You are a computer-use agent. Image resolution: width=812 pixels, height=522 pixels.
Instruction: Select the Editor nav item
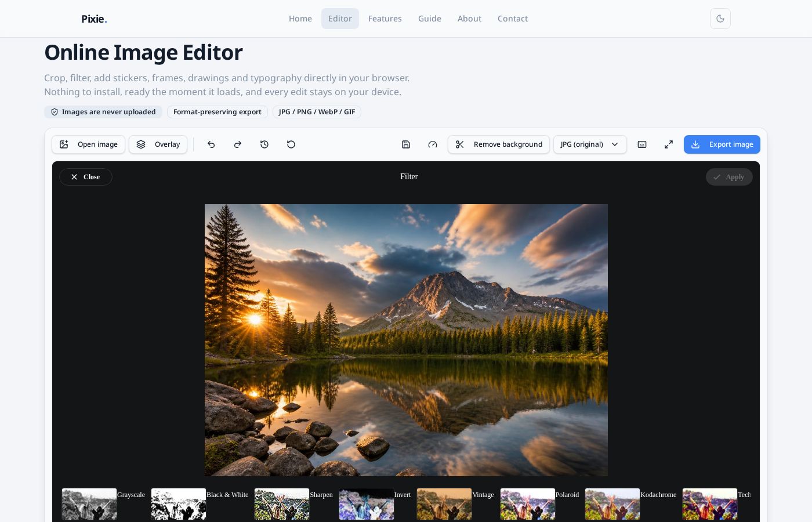pyautogui.click(x=340, y=19)
